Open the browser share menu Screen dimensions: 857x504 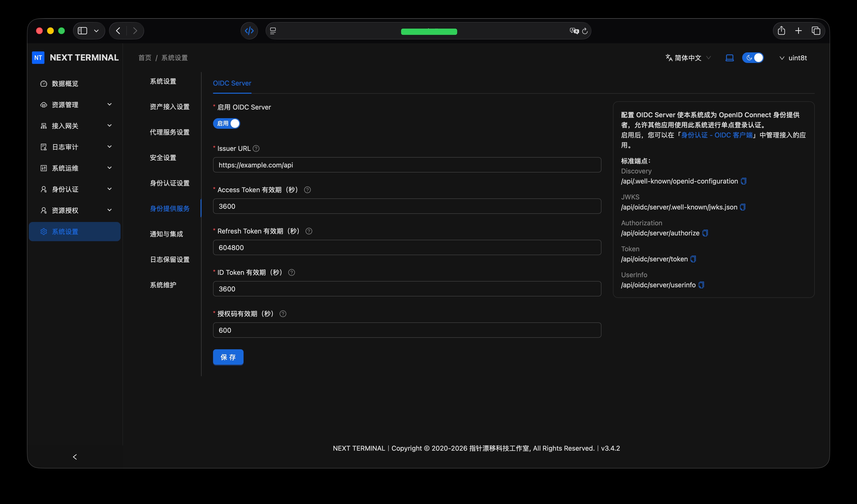[x=782, y=31]
